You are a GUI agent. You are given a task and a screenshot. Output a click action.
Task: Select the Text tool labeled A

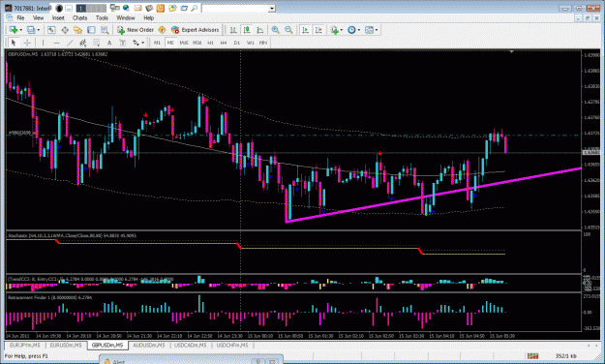click(x=109, y=43)
